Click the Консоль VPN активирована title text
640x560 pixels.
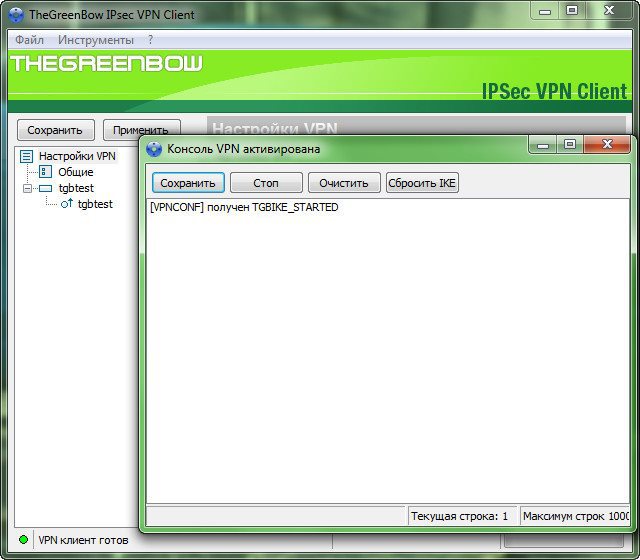(x=244, y=149)
